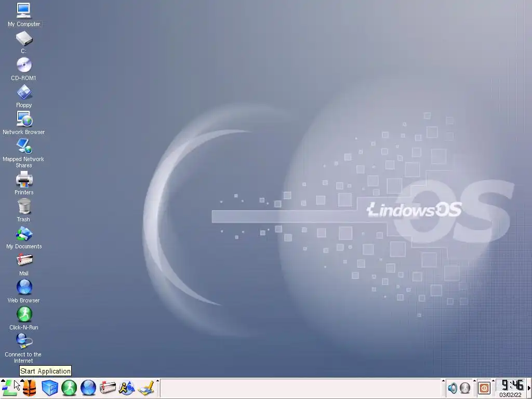Click the handle arrow left of speaker icon
This screenshot has height=399, width=532.
point(444,381)
